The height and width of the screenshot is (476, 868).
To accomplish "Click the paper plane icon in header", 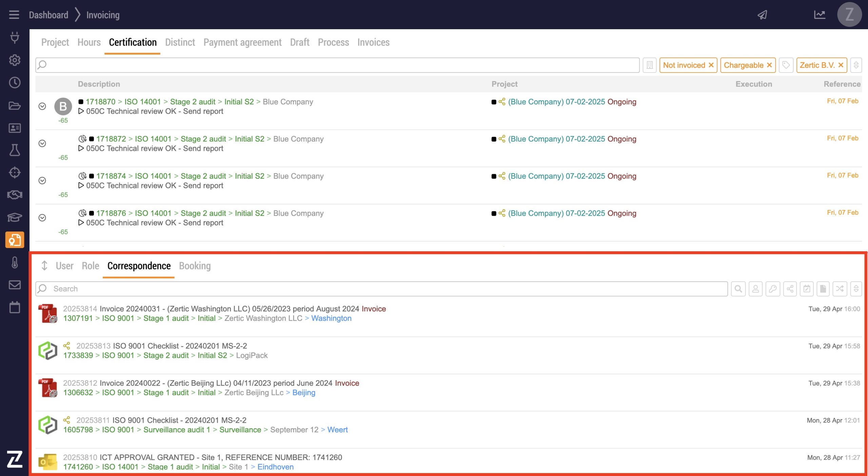I will 762,15.
